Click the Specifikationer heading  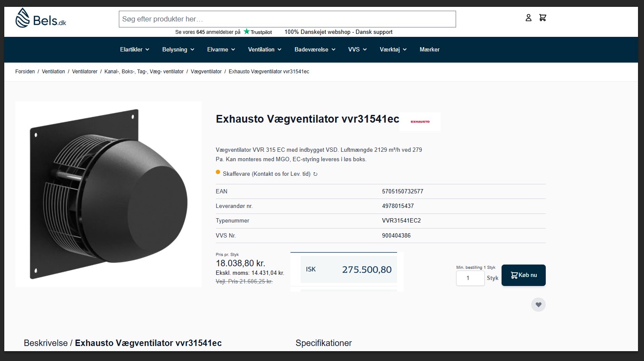tap(324, 343)
